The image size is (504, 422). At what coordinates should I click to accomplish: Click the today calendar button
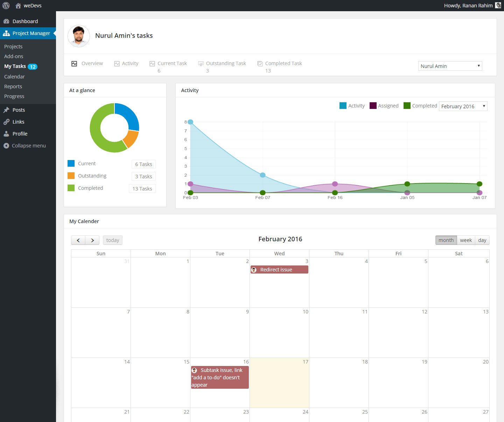click(113, 240)
